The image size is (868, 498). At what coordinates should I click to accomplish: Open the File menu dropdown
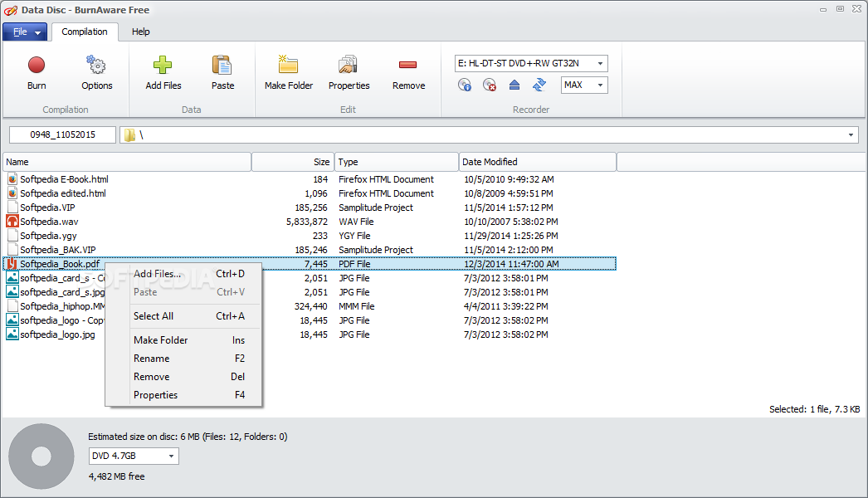[25, 32]
